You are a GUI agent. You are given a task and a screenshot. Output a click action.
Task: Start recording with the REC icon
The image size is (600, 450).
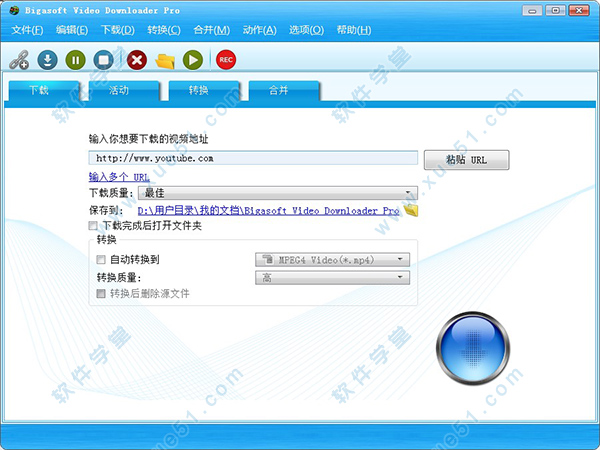tap(226, 61)
